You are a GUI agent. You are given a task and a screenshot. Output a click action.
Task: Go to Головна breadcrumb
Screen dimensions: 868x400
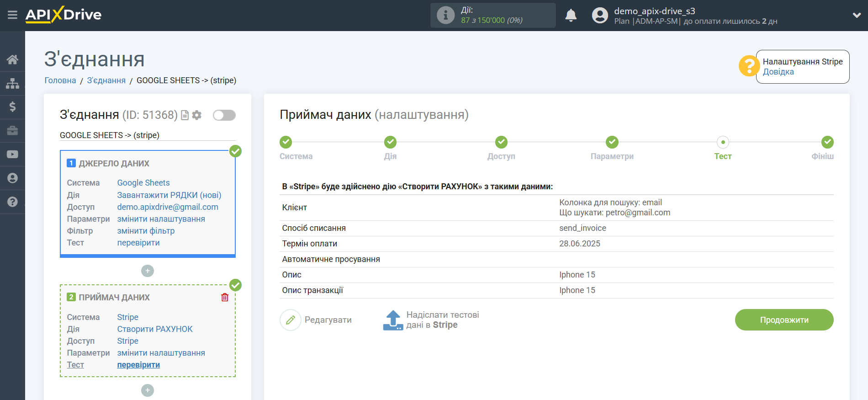60,80
